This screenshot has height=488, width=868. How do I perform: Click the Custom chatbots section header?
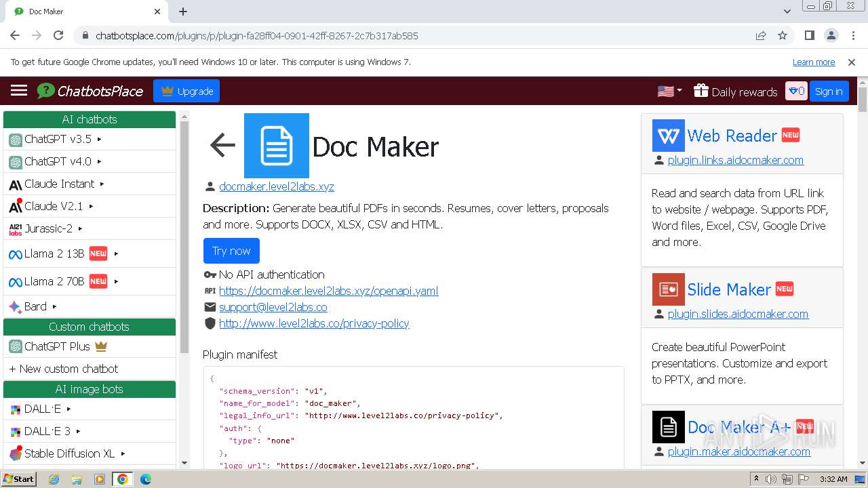(x=90, y=327)
